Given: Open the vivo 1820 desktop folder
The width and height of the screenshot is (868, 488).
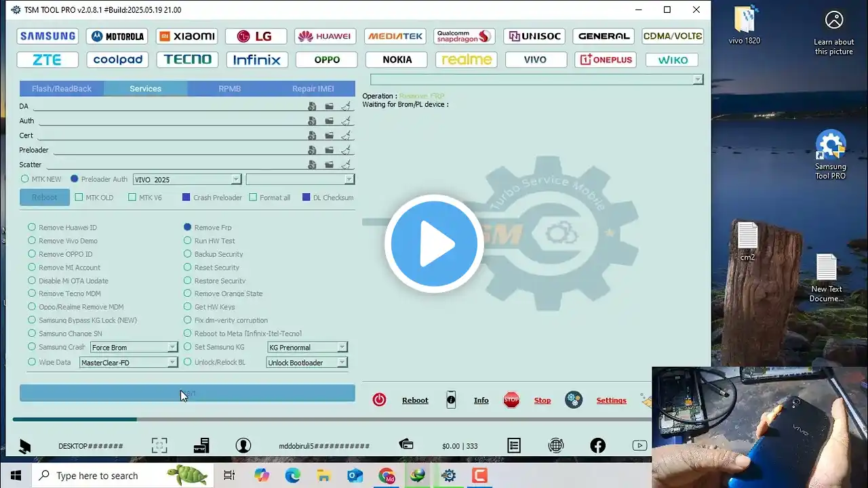Looking at the screenshot, I should [x=745, y=26].
